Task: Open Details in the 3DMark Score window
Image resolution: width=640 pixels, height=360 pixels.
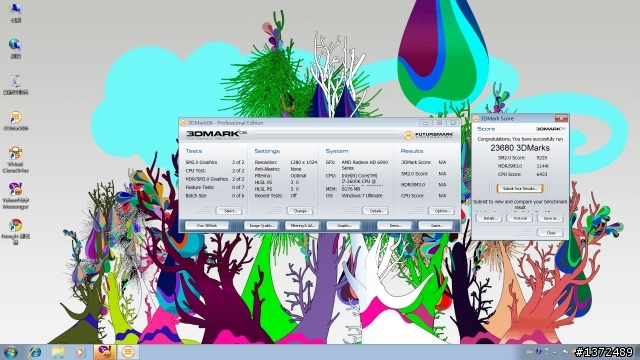Action: point(489,218)
